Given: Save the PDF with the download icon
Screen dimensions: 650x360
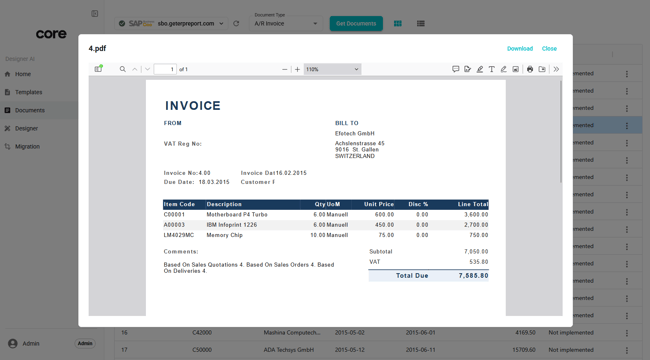Looking at the screenshot, I should [542, 69].
